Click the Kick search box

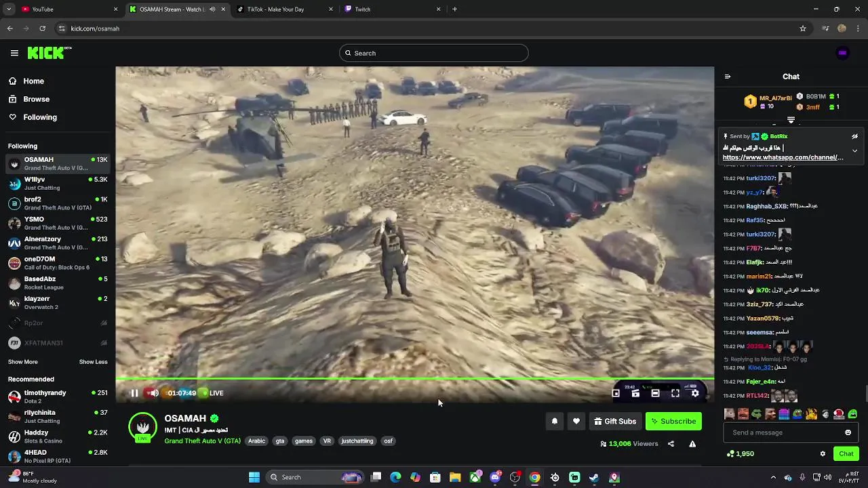point(434,53)
